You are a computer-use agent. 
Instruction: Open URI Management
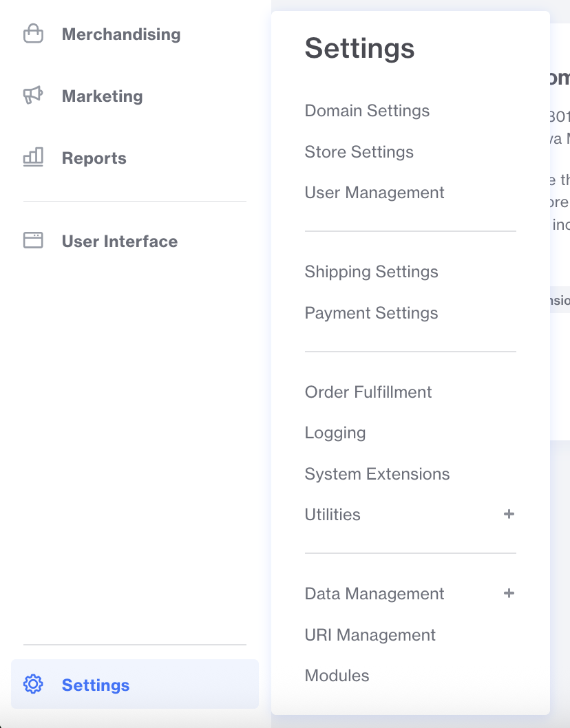pyautogui.click(x=370, y=634)
